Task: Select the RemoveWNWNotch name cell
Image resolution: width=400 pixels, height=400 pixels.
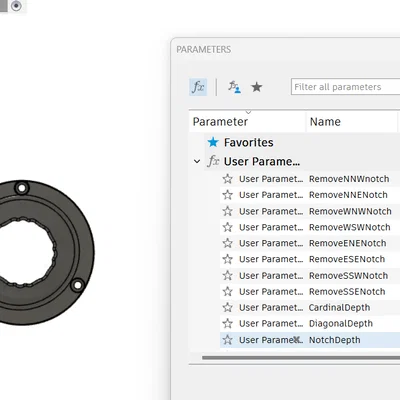Action: click(350, 211)
